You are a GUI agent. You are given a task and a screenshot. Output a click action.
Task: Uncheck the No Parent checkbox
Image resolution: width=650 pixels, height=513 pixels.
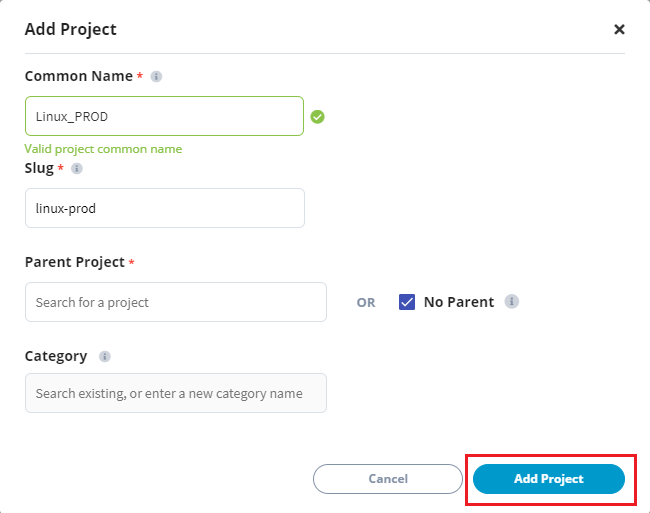point(407,302)
